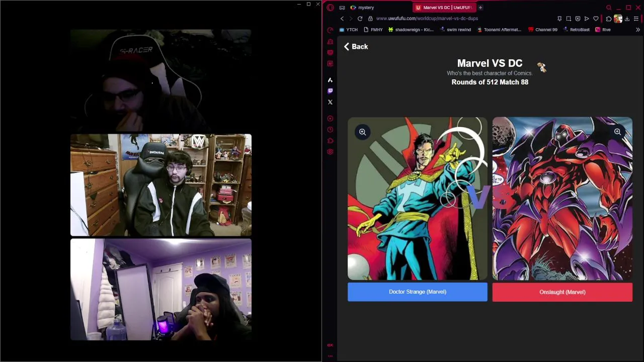
Task: Select the Marvel VS DC page heading
Action: (x=490, y=63)
